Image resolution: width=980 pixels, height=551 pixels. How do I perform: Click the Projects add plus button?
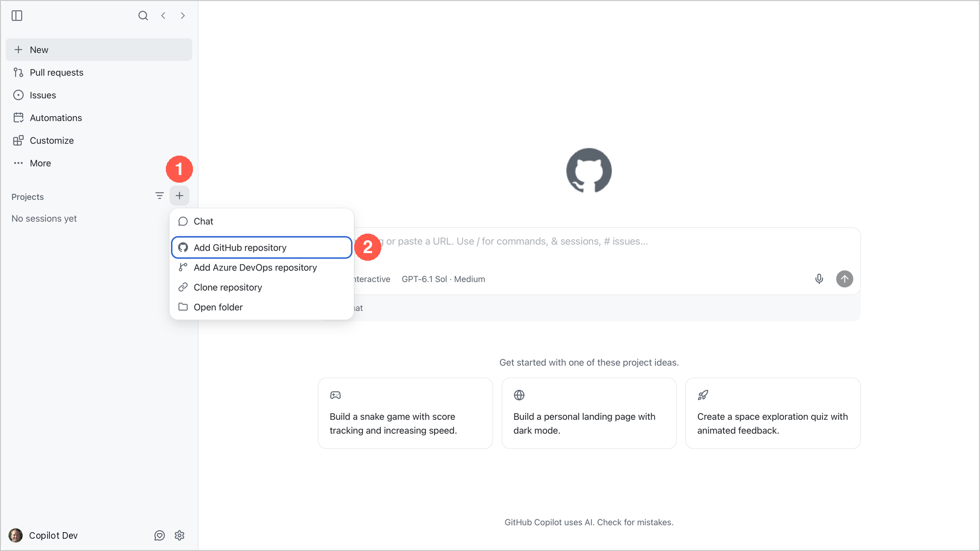click(x=180, y=195)
